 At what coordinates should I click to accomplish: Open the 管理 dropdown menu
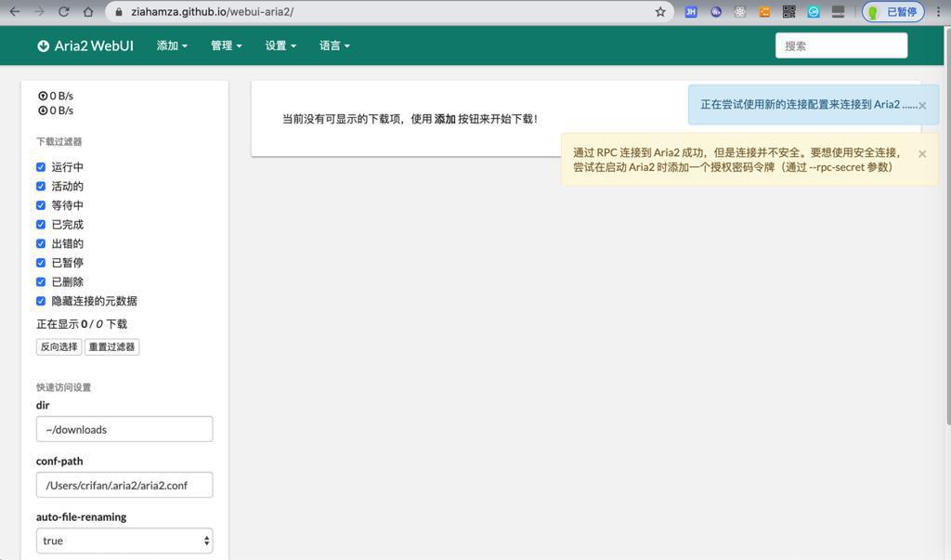227,46
